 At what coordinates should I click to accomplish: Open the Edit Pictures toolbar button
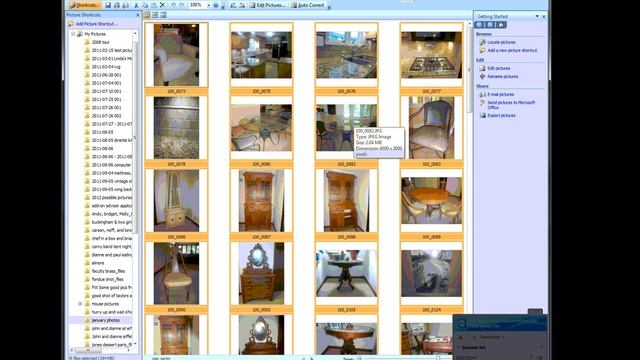click(267, 5)
